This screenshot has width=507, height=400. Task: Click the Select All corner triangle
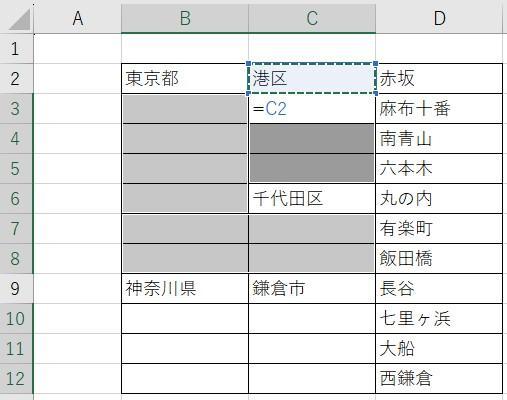pos(19,19)
